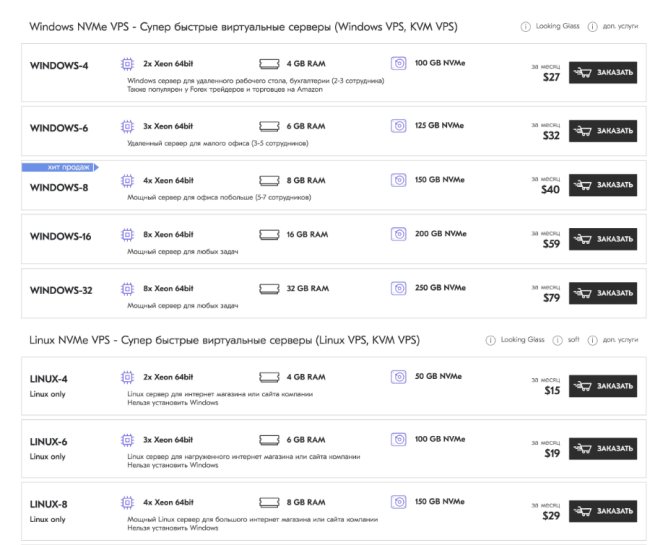Click disk icon next to 200 GB NVMe
650x545 pixels.
pos(399,234)
